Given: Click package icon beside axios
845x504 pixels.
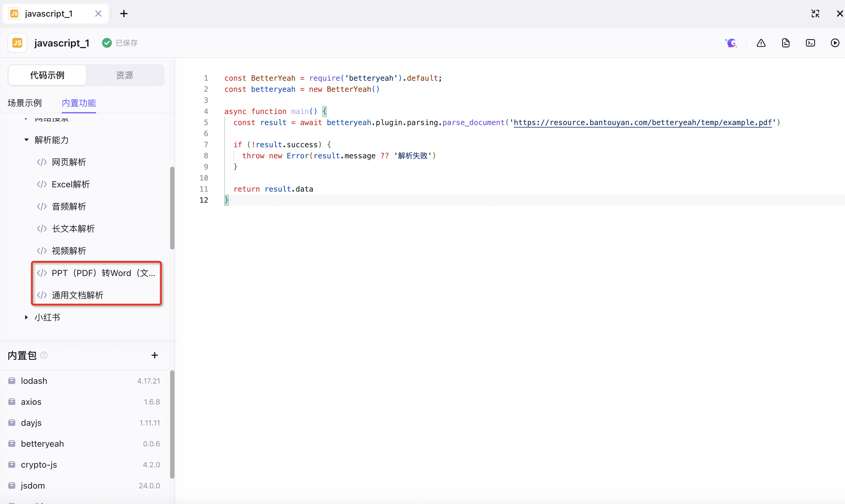Looking at the screenshot, I should click(x=11, y=401).
